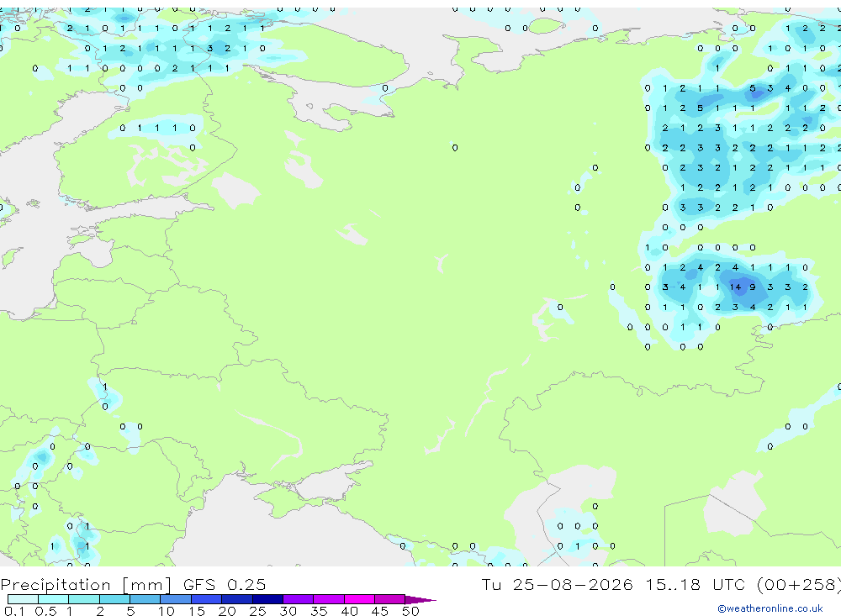
Task: Pick the 25–30 mm navy legend swatch
Action: (x=267, y=599)
